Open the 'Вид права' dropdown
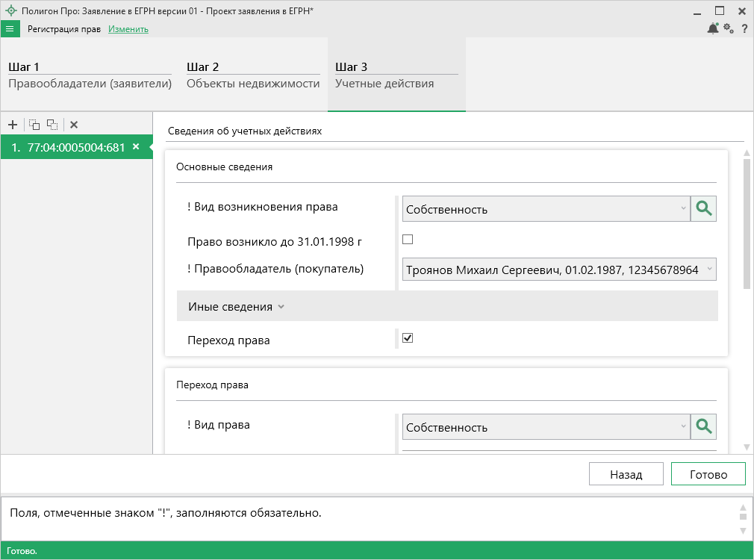 (546, 427)
